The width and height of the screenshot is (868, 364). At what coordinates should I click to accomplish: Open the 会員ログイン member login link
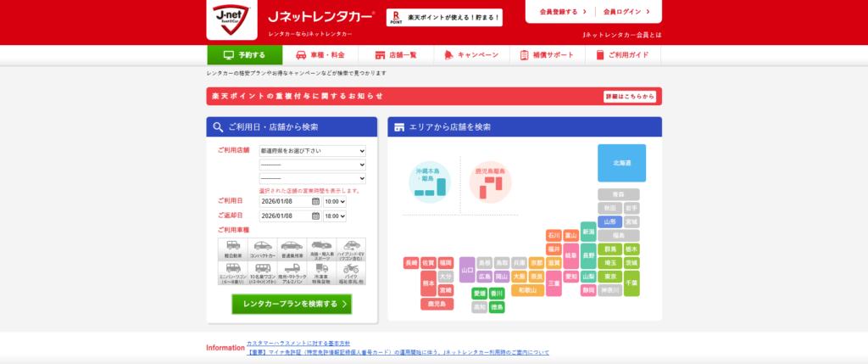click(x=626, y=12)
